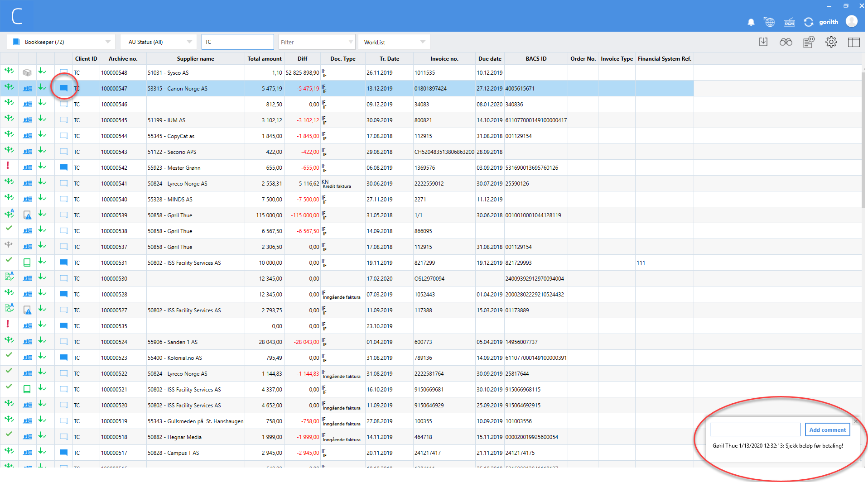Image resolution: width=868 pixels, height=482 pixels.
Task: Open keyboard shortcuts icon
Action: (x=789, y=22)
